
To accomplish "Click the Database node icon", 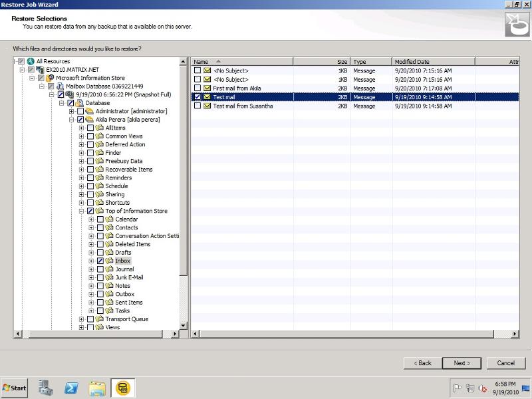I will (80, 103).
